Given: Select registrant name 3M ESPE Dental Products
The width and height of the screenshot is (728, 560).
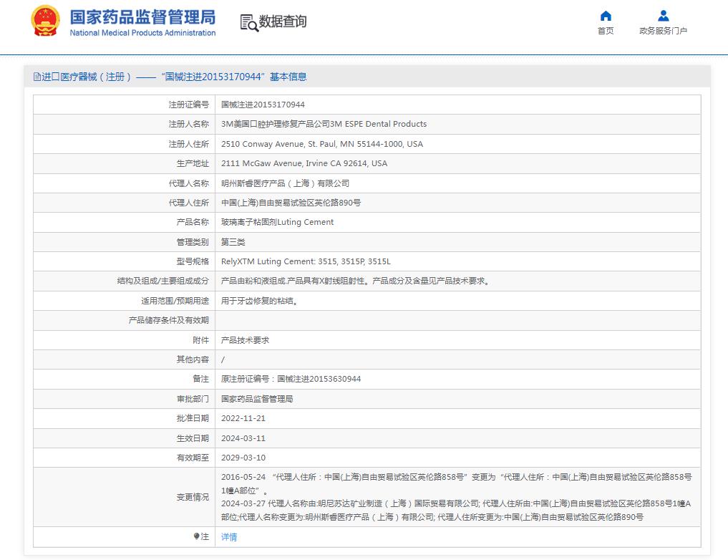Looking at the screenshot, I should 324,124.
